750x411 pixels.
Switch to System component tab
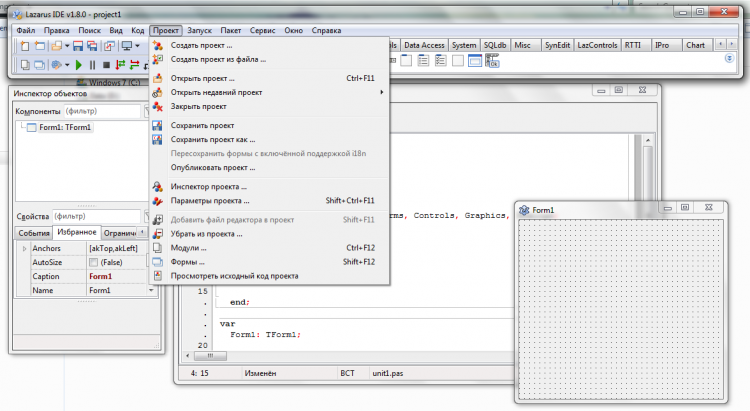pyautogui.click(x=463, y=45)
